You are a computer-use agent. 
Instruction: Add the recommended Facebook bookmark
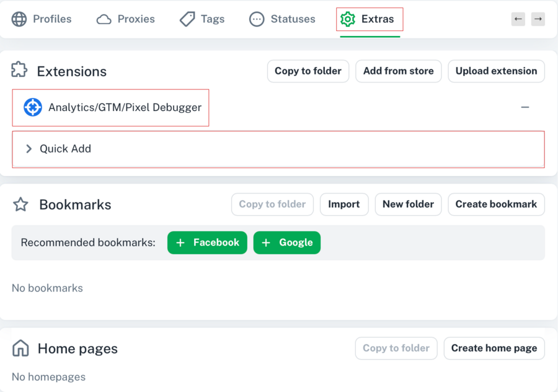(x=207, y=243)
